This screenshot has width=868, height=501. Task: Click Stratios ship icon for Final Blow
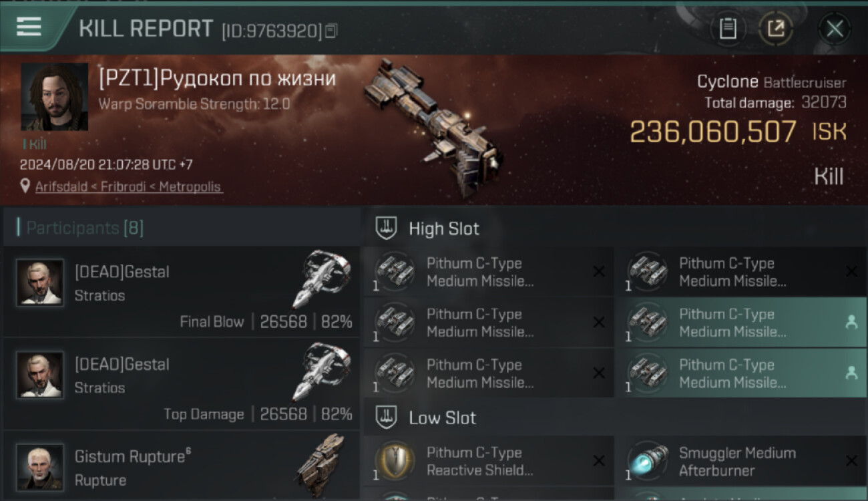[x=322, y=279]
